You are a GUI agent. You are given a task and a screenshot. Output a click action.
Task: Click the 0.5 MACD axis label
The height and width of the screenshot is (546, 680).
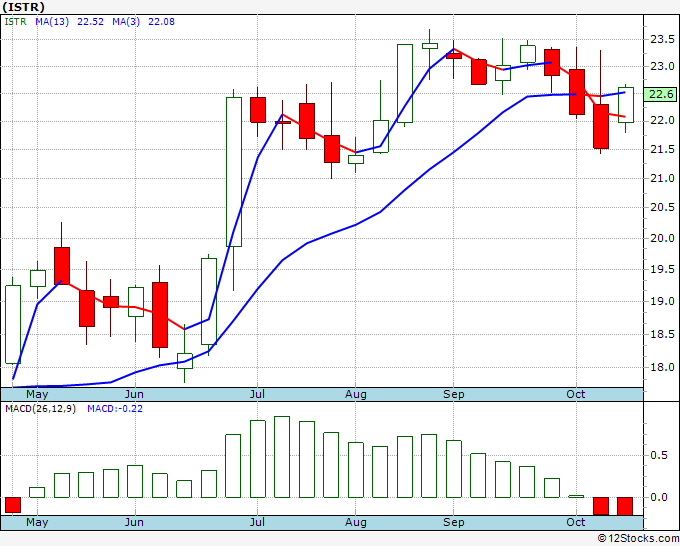coord(659,455)
